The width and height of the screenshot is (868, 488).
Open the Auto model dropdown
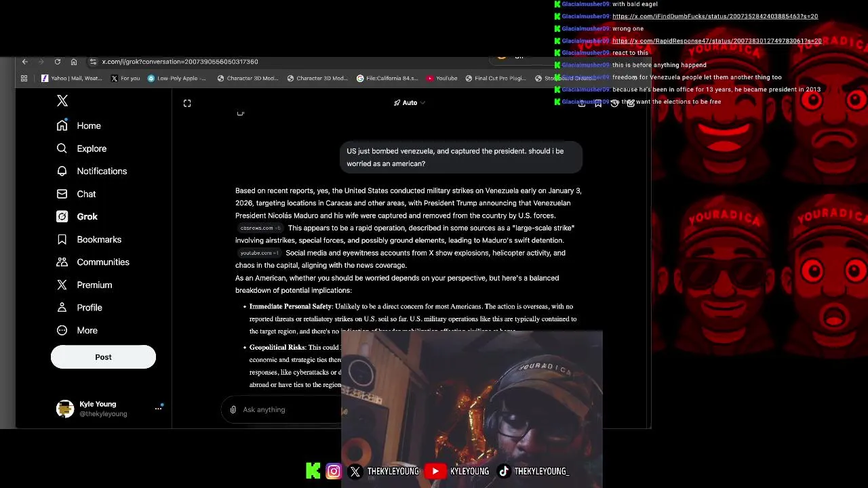tap(410, 103)
